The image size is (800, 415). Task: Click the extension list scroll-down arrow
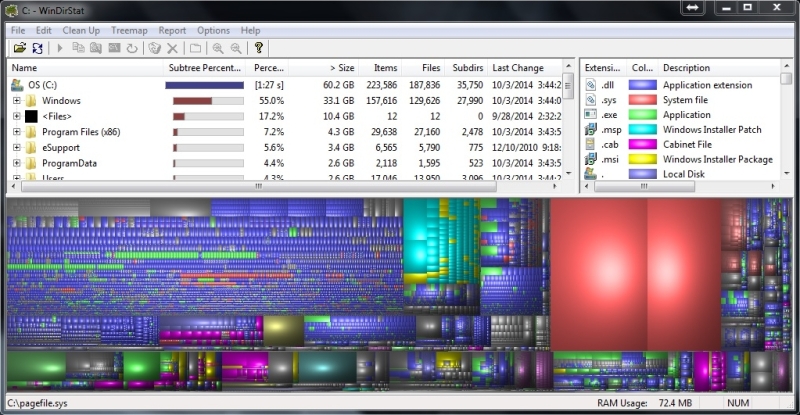(786, 174)
